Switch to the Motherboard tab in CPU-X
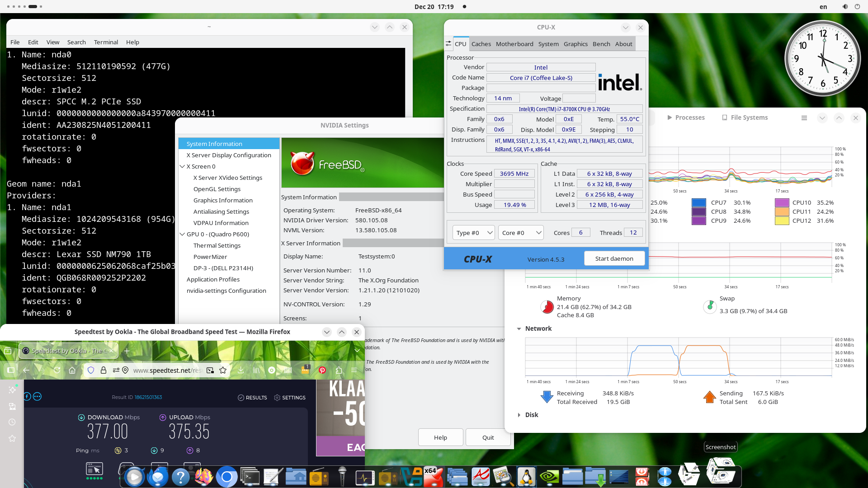 [514, 44]
